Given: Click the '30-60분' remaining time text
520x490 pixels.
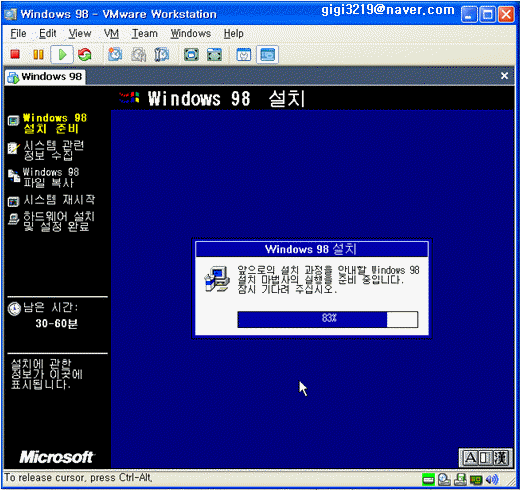Looking at the screenshot, I should [56, 323].
